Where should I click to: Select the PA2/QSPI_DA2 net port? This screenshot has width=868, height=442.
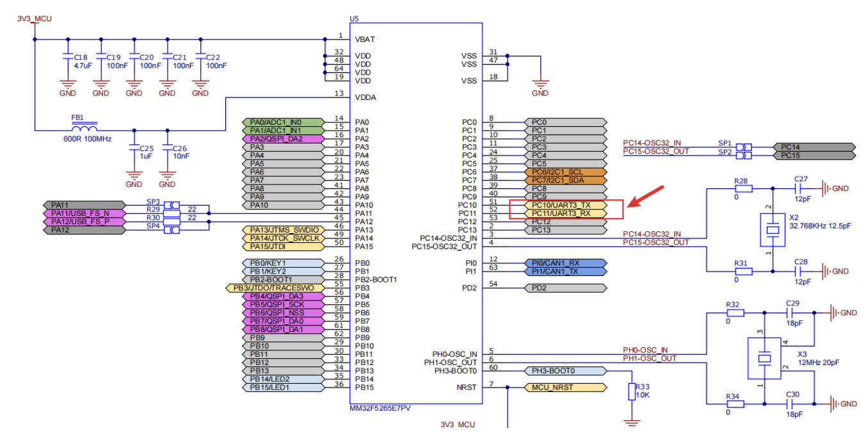[x=284, y=138]
